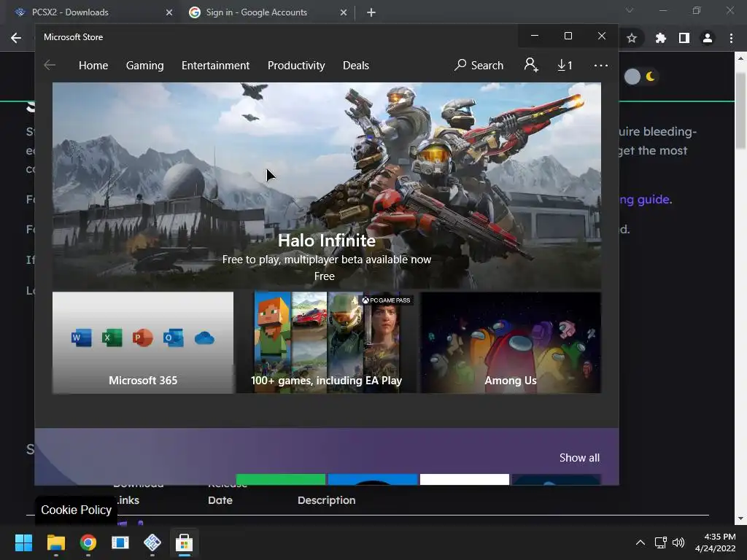
Task: Close the PCSX2 - Downloads tab
Action: point(169,12)
